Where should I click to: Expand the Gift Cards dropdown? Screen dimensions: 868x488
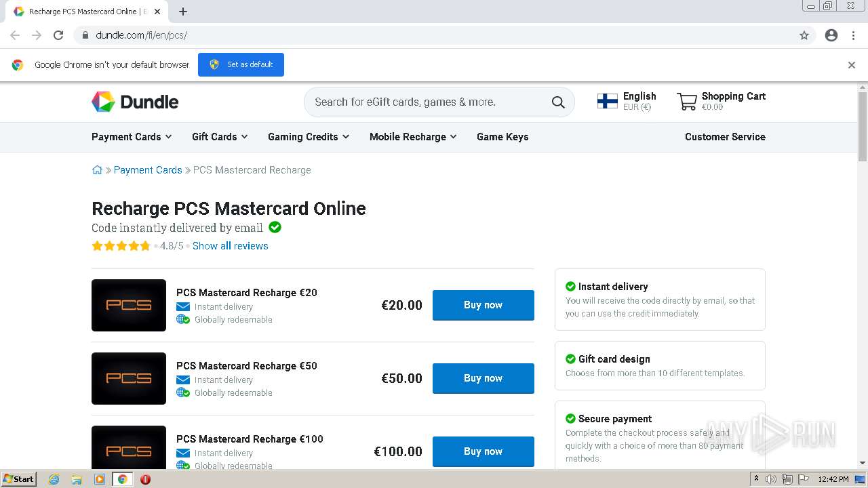point(220,137)
